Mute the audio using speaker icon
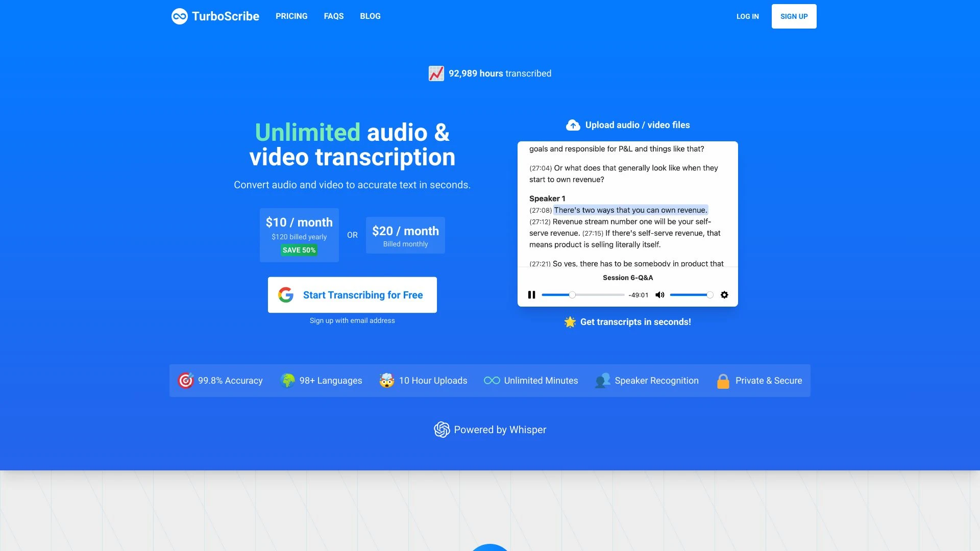Screen dimensions: 980x551 point(659,295)
